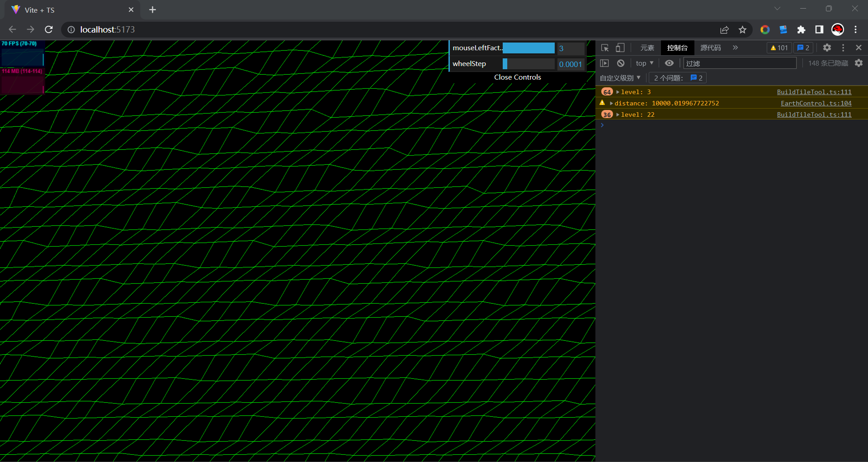
Task: Open the Chrome extensions puzzle icon
Action: (801, 30)
